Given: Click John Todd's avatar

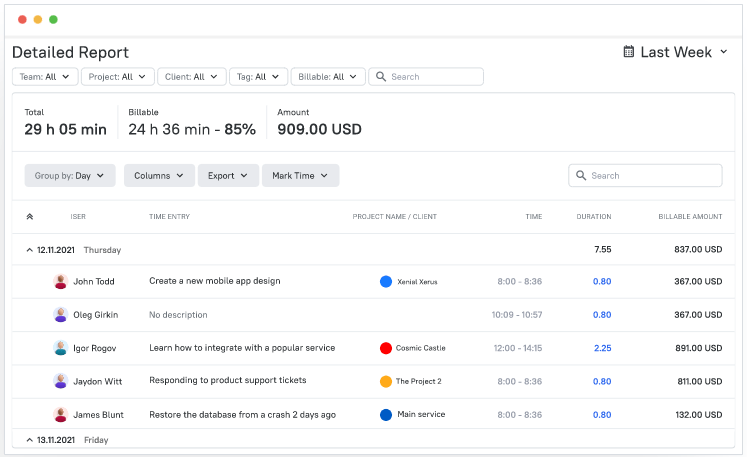Looking at the screenshot, I should [61, 282].
